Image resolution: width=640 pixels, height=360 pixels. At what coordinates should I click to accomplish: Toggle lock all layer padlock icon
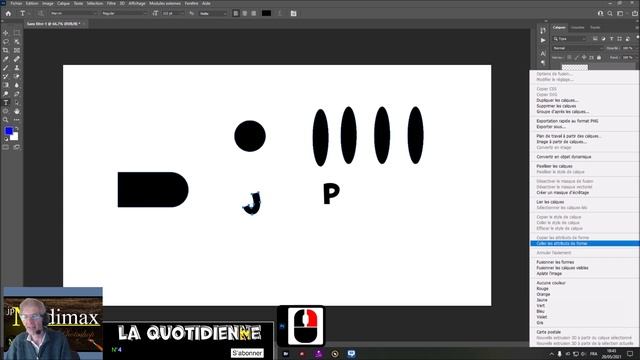(x=599, y=58)
